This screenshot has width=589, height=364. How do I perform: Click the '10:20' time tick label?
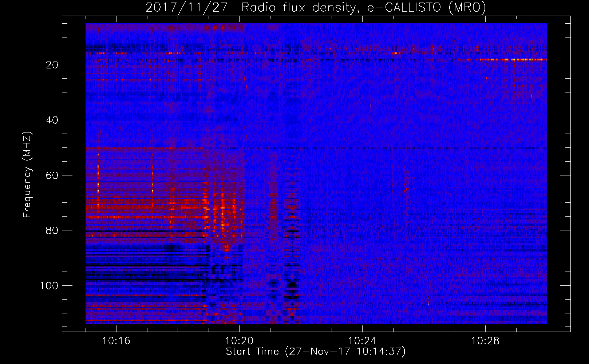coord(239,341)
